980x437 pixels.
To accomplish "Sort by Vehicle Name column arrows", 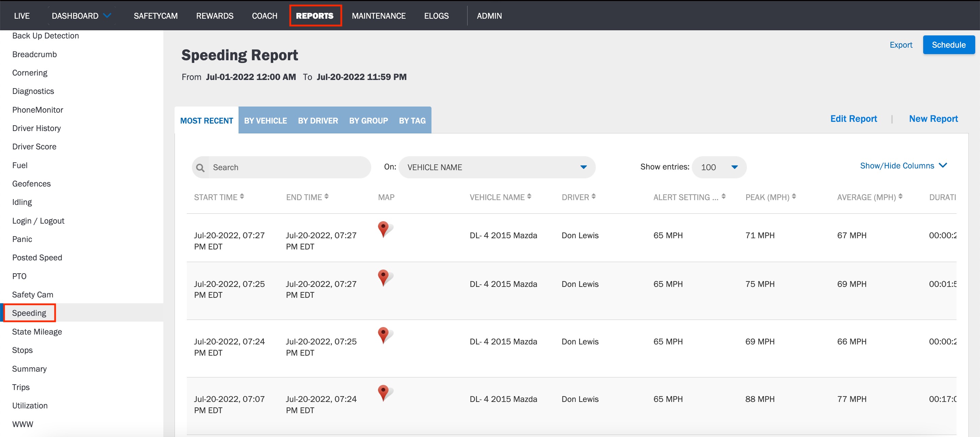I will point(529,197).
